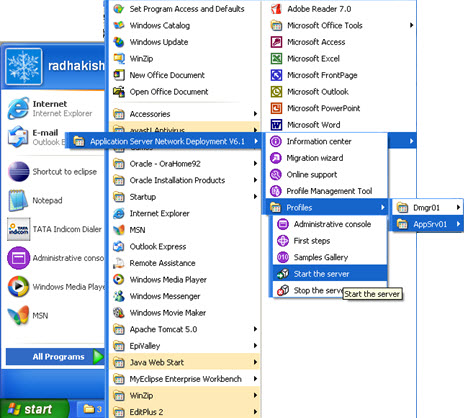
Task: Click the Outlook Express icon in the programs list
Action: click(x=119, y=246)
